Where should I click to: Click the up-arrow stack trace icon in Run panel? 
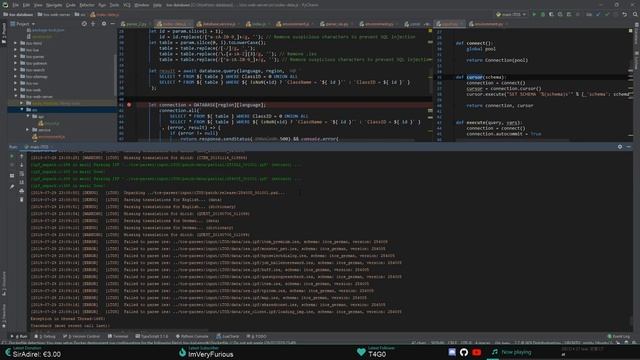pos(22,156)
